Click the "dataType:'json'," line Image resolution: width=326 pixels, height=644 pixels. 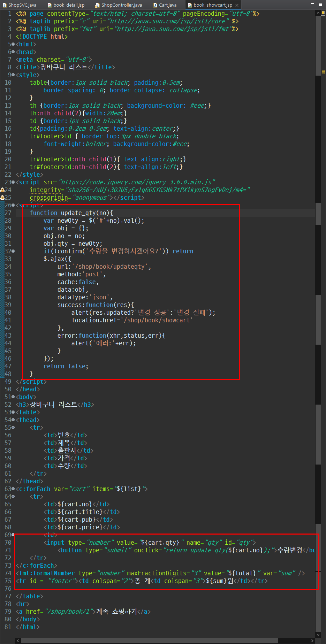pyautogui.click(x=85, y=297)
